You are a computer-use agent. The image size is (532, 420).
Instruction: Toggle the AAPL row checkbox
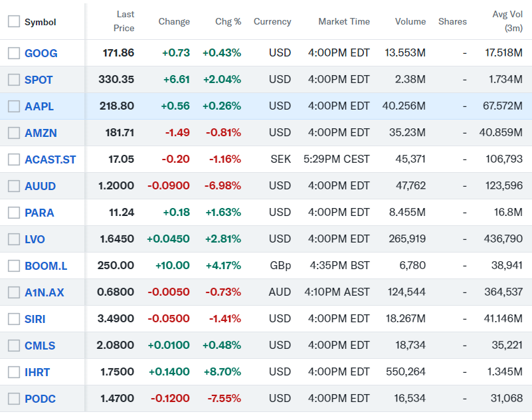[14, 106]
